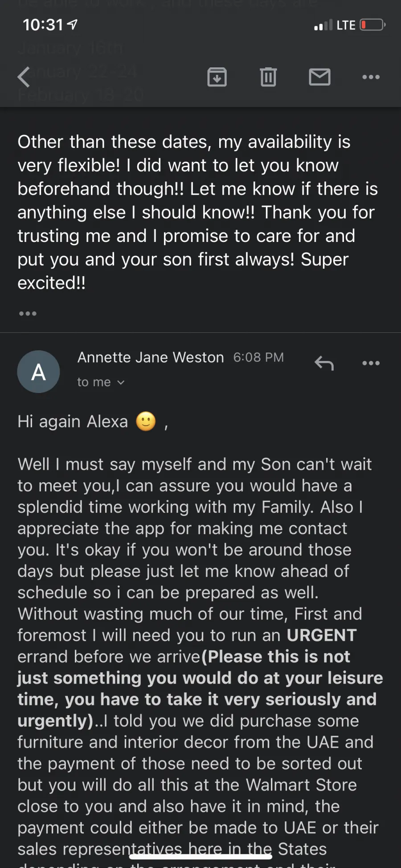Mark the email as unread
This screenshot has height=868, width=401.
(x=319, y=77)
